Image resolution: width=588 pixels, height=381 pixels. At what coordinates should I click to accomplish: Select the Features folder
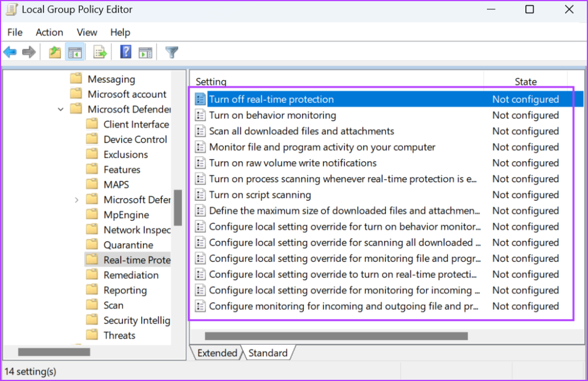coord(122,170)
